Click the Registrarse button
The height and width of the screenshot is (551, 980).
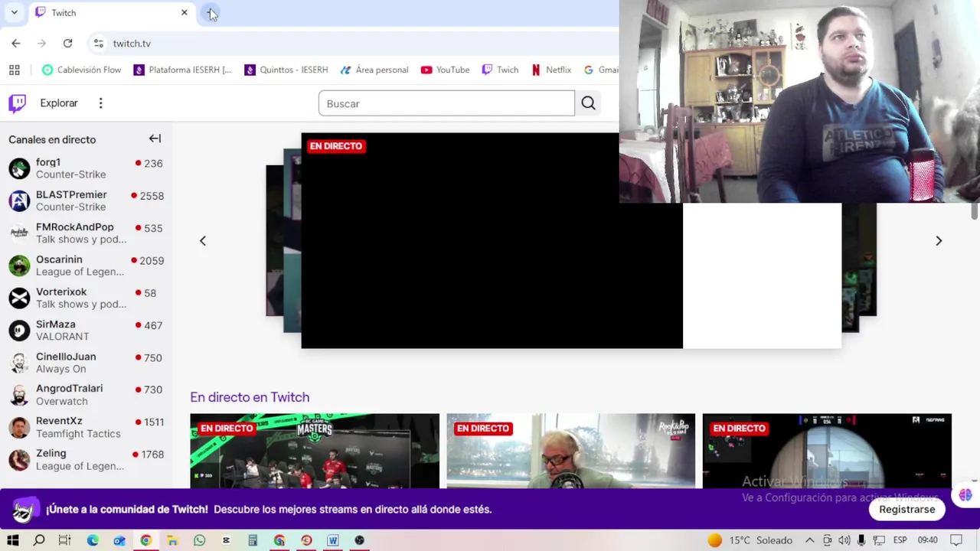pos(906,509)
